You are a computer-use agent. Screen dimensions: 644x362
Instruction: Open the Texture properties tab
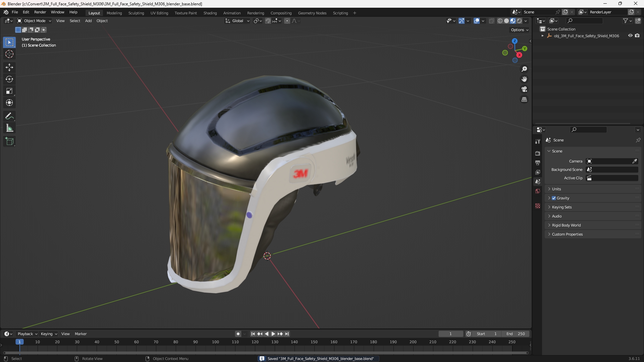[538, 206]
